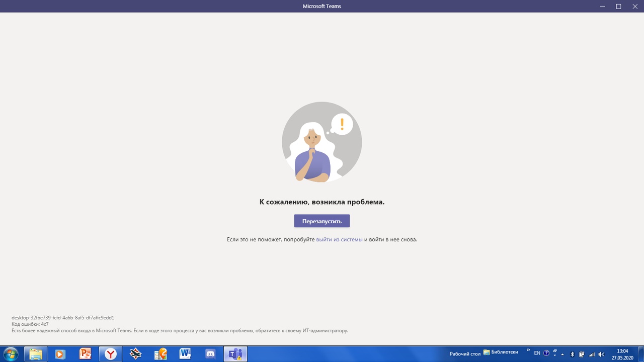Open PowerPoint from the taskbar
644x362 pixels.
click(85, 354)
